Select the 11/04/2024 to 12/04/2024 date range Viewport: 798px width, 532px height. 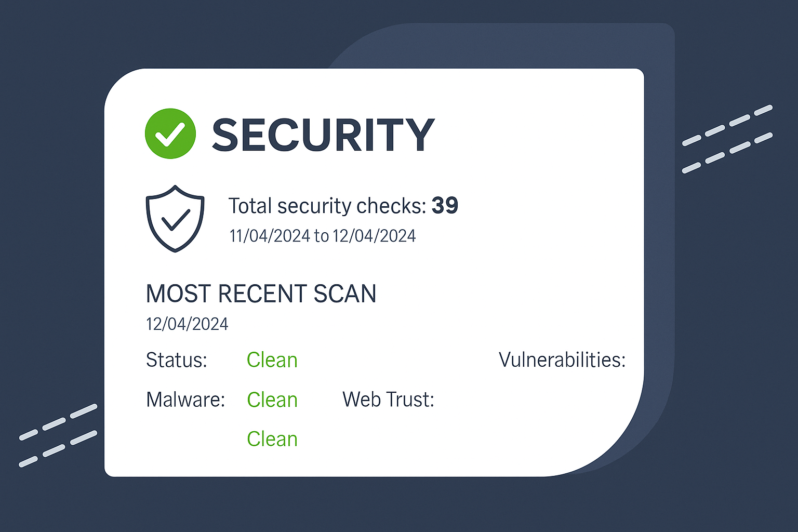(x=323, y=236)
